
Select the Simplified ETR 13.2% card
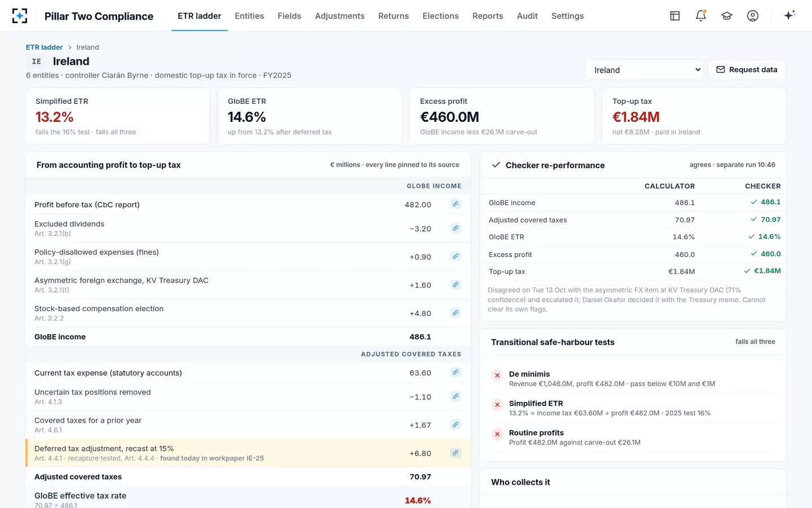(118, 116)
